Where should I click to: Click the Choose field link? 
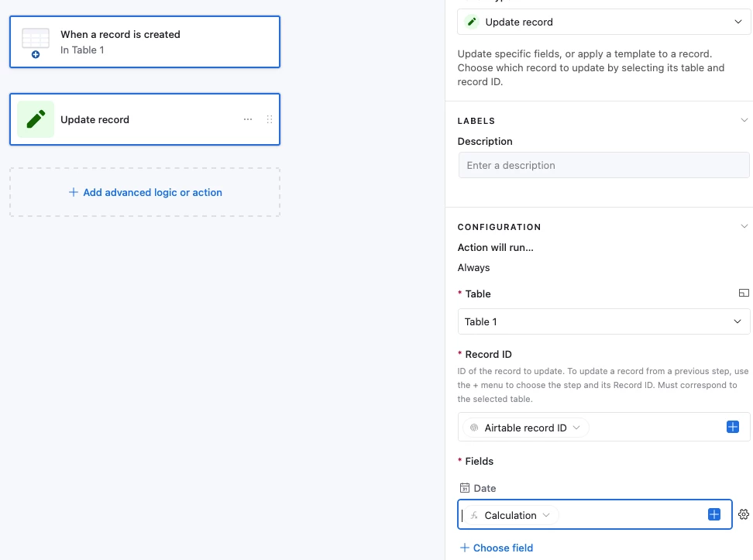click(497, 548)
